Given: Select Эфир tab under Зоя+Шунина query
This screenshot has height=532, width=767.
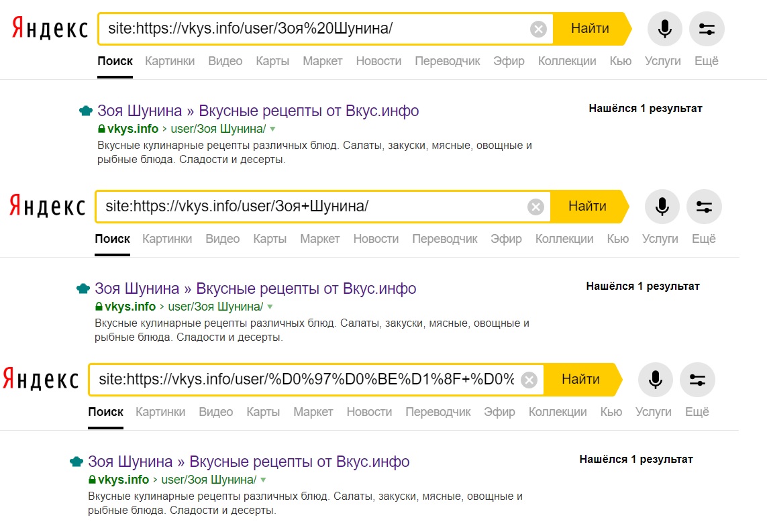Looking at the screenshot, I should [x=506, y=239].
